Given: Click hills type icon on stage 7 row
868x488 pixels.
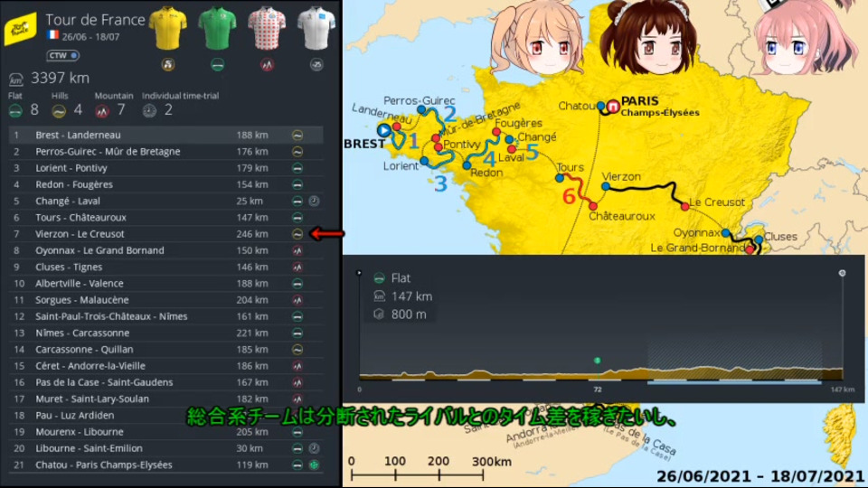Looking at the screenshot, I should coord(297,234).
